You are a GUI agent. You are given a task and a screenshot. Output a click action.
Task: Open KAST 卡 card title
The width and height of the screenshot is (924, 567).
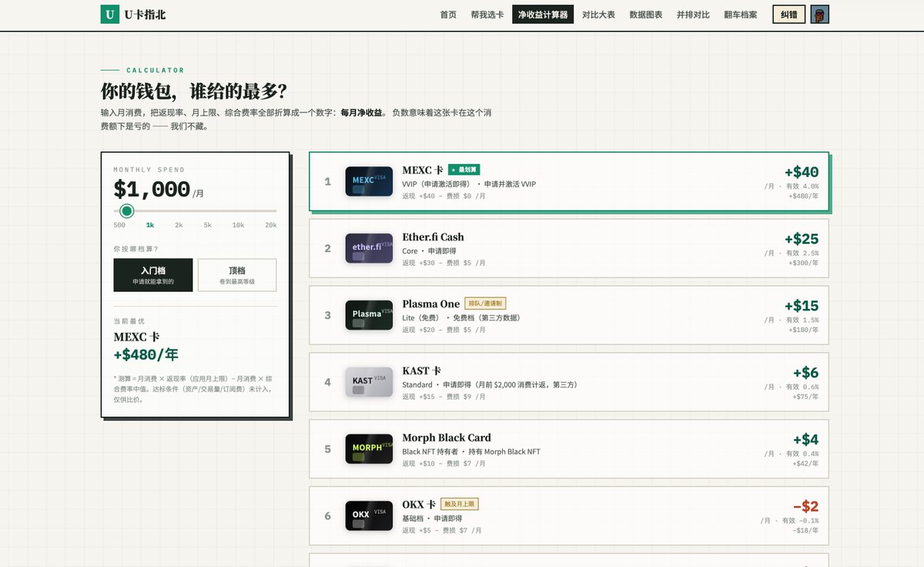(x=422, y=371)
